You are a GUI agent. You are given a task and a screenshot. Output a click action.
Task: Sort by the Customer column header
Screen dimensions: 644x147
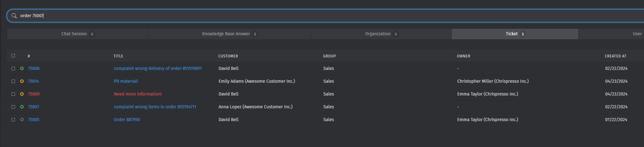tap(228, 56)
